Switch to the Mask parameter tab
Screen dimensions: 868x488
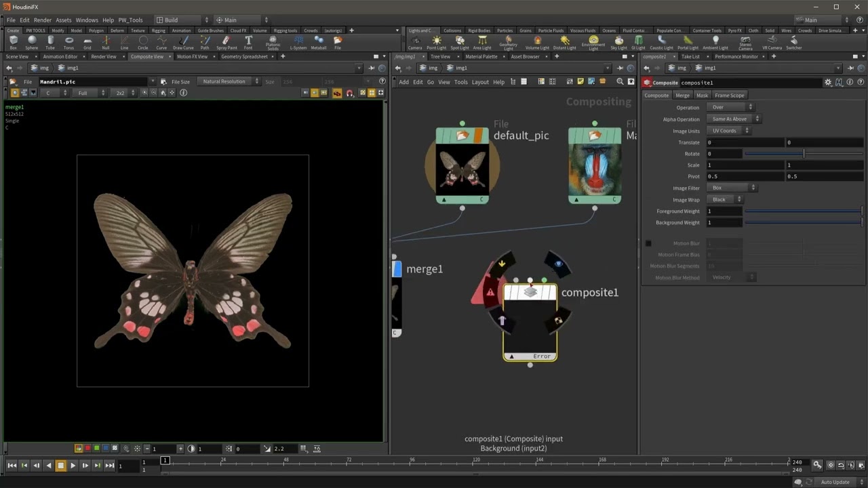coord(702,96)
